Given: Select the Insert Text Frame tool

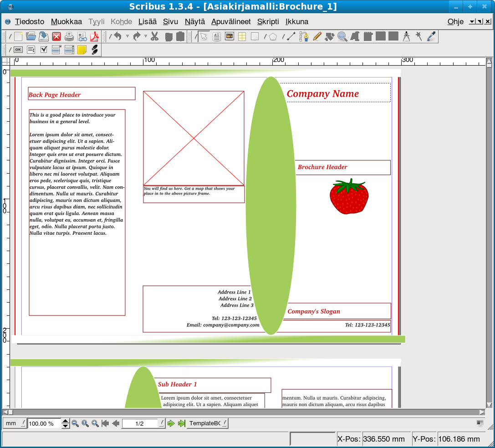Looking at the screenshot, I should [x=217, y=36].
